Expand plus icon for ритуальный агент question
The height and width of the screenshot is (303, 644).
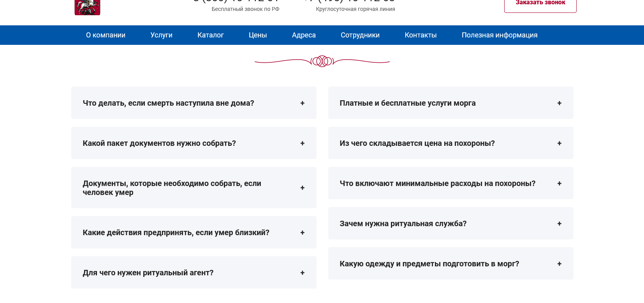pyautogui.click(x=303, y=273)
